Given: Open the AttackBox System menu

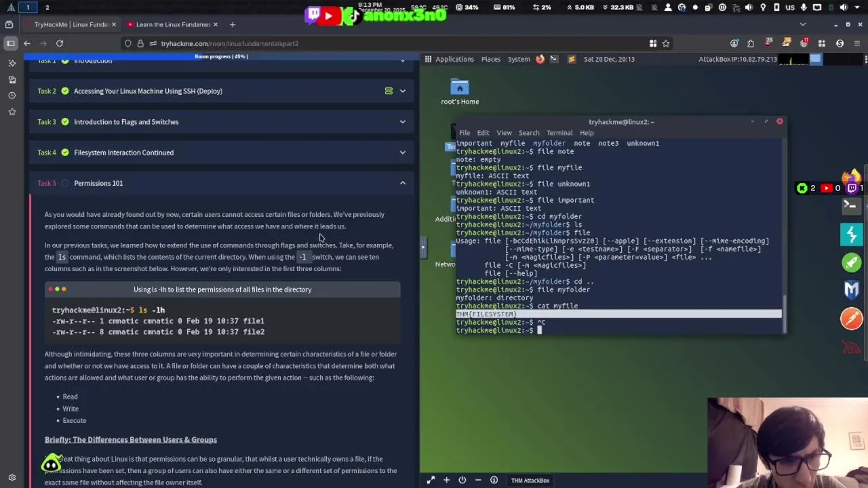Looking at the screenshot, I should (x=519, y=59).
